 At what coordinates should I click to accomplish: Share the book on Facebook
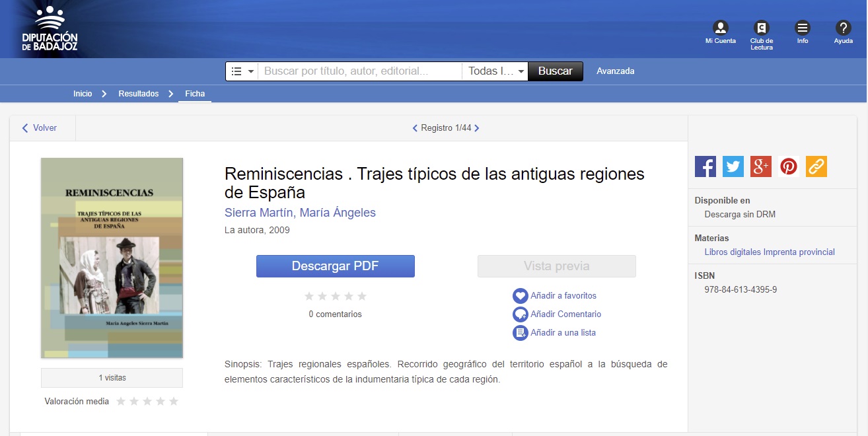[705, 166]
